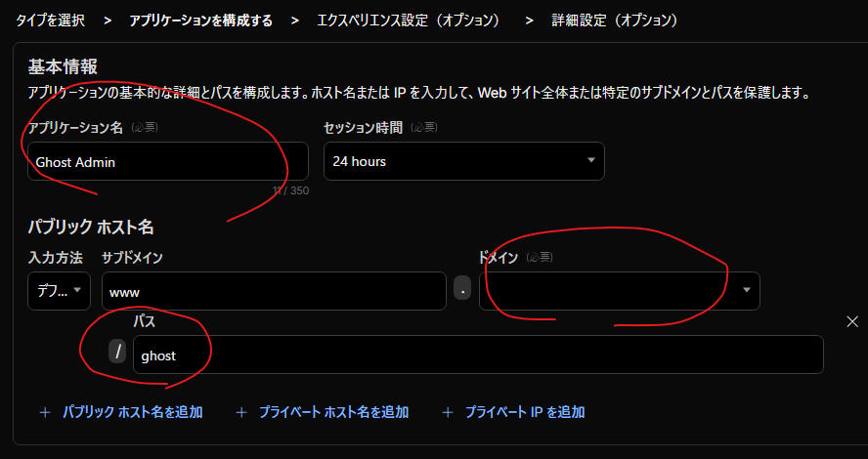Click the plus icon beside パブリック ホスト名を追加
The width and height of the screenshot is (868, 459).
tap(44, 412)
